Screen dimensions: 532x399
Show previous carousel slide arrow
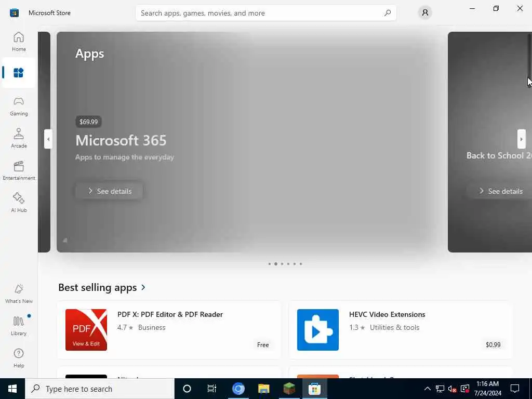tap(48, 139)
